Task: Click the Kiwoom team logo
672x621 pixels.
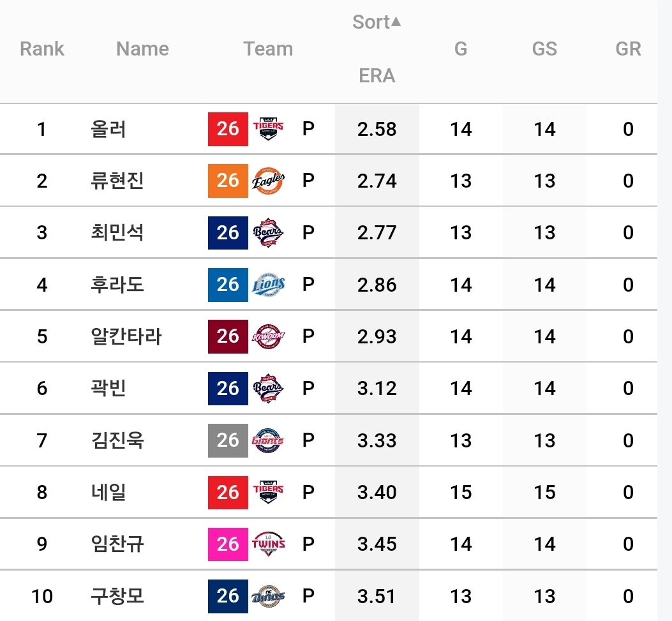Action: (268, 336)
